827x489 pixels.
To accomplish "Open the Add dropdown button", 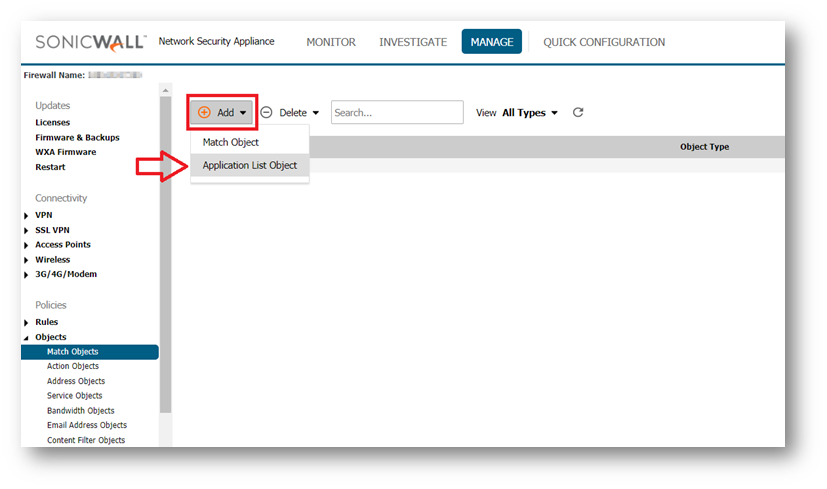I will point(222,113).
